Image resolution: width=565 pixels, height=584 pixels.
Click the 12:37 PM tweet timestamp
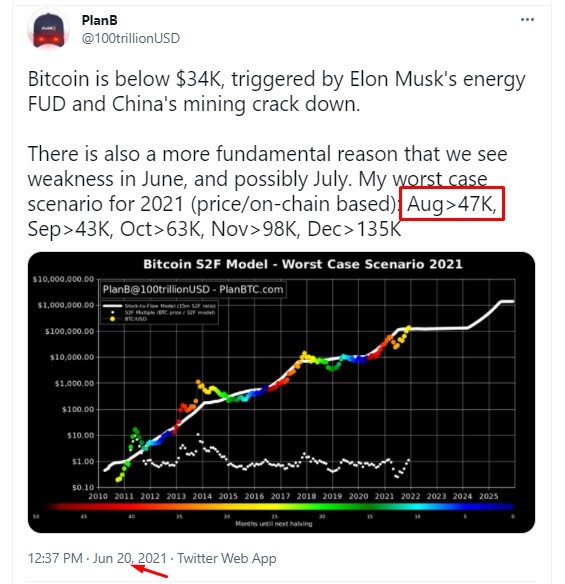pyautogui.click(x=55, y=558)
